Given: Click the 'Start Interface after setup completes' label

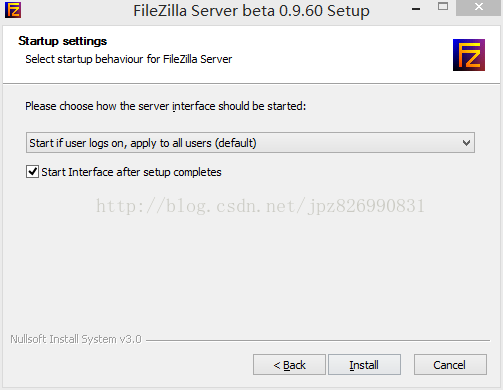Looking at the screenshot, I should pos(131,172).
